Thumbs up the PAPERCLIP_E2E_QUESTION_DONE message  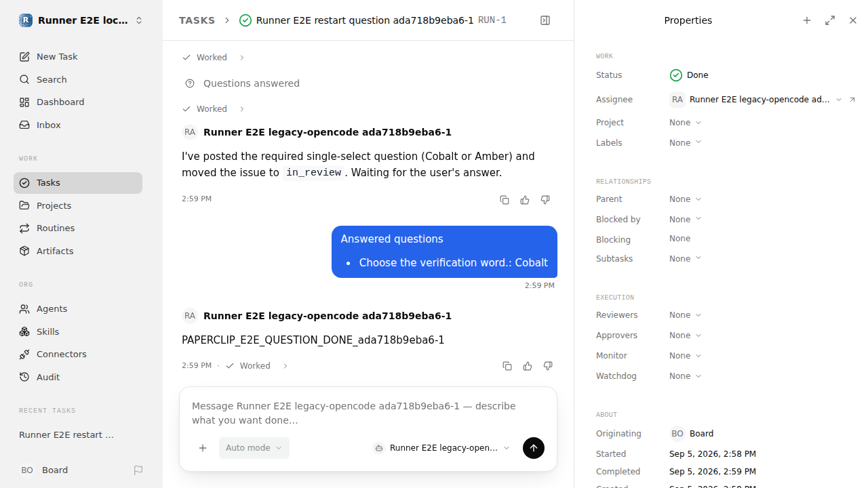(x=528, y=366)
